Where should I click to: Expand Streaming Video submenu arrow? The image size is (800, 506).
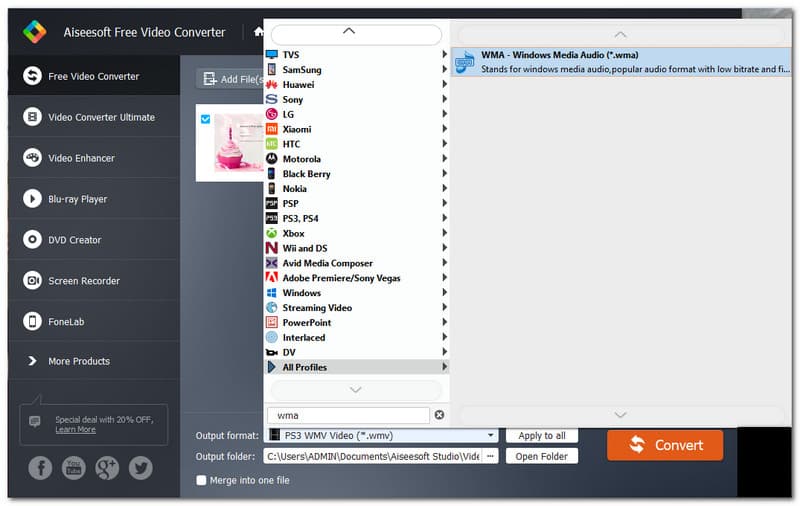(x=444, y=307)
